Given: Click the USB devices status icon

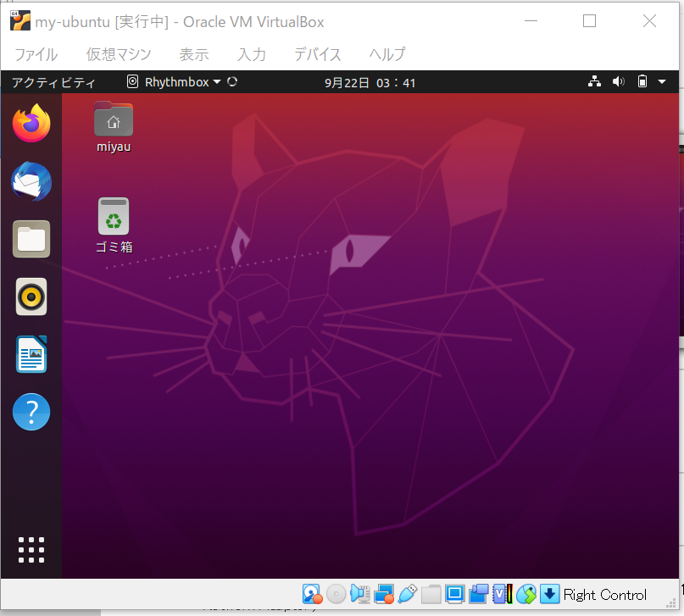Looking at the screenshot, I should [x=408, y=594].
